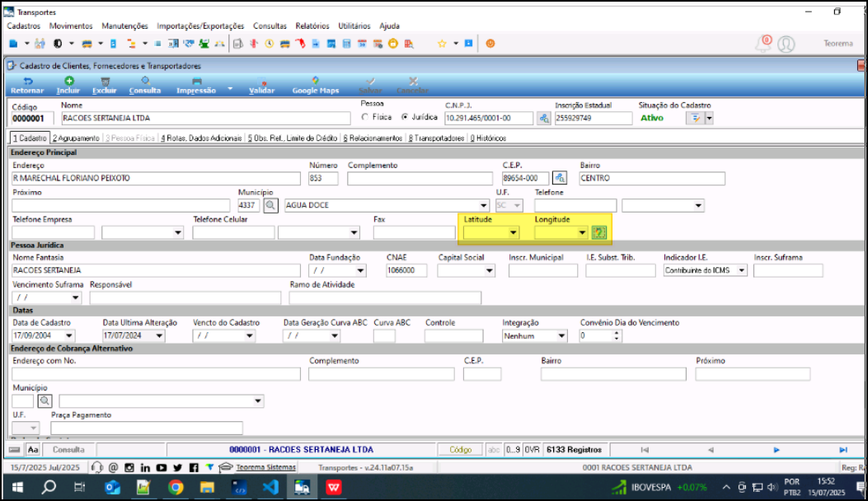This screenshot has width=868, height=501.
Task: Switch to the 8 Transportadores tab
Action: pyautogui.click(x=436, y=138)
